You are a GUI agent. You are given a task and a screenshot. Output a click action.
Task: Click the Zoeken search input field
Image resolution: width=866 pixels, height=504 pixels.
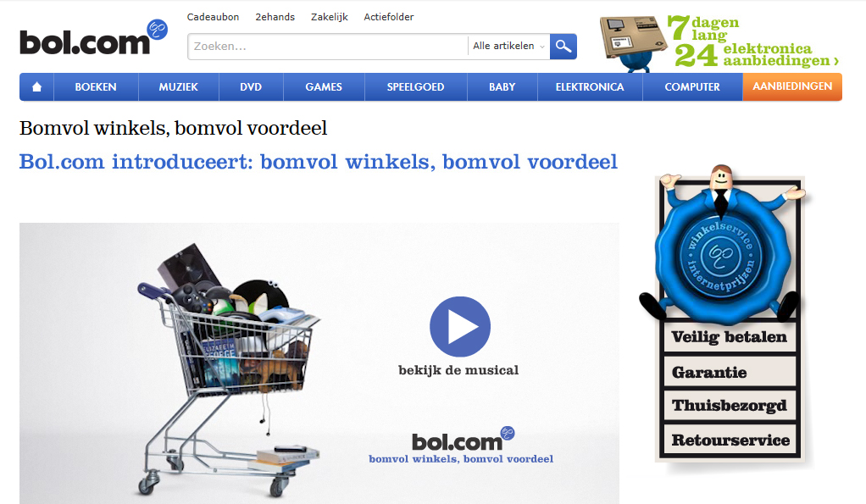click(328, 47)
